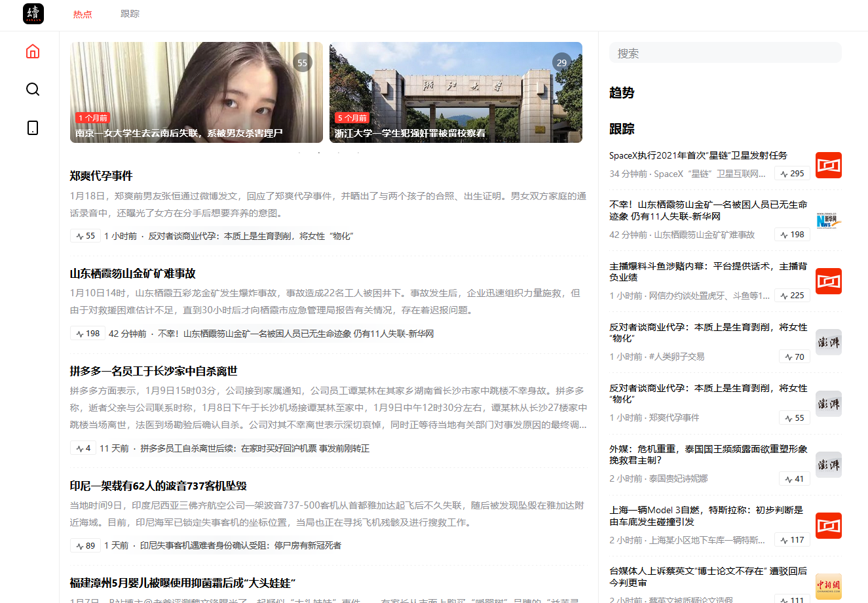Click the 搜索 search input field
Image resolution: width=868 pixels, height=603 pixels.
(x=725, y=53)
